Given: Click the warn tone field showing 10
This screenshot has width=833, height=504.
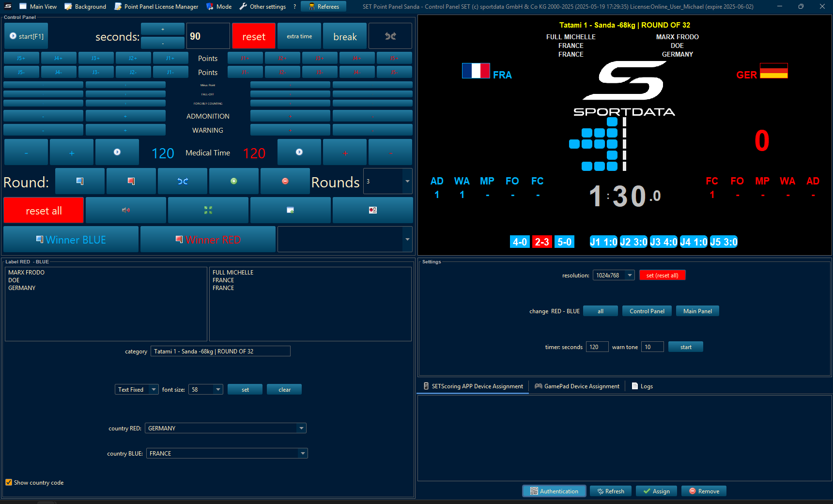Looking at the screenshot, I should (x=652, y=347).
